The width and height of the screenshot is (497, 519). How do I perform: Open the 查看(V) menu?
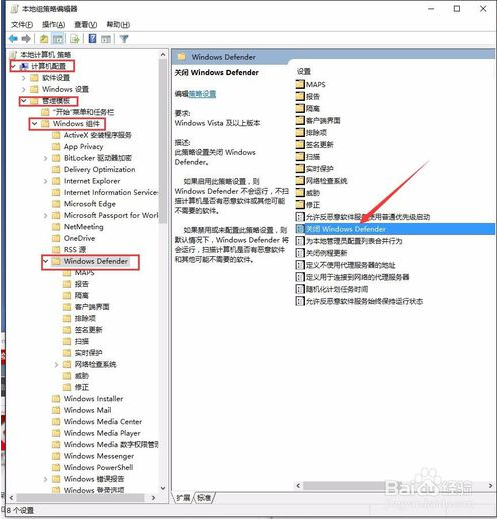[x=85, y=24]
